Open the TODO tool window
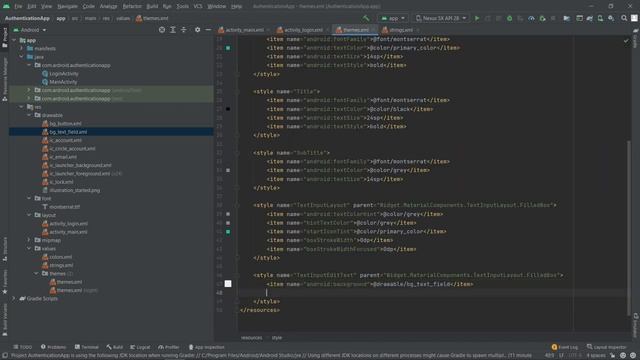The height and width of the screenshot is (360, 640). 22,347
